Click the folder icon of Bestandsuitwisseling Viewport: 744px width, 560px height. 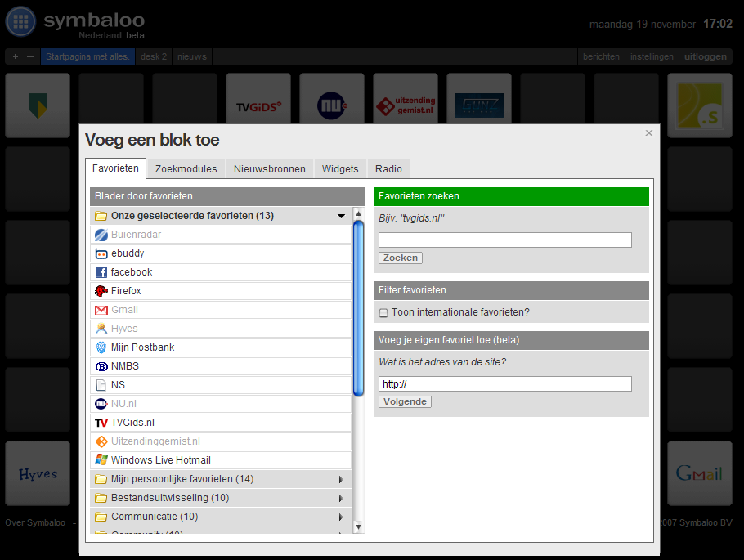pos(101,498)
